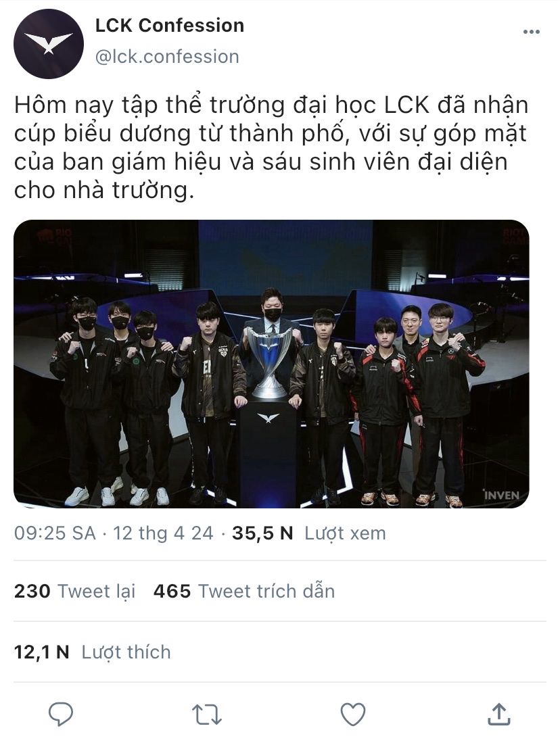Open the share upload icon
This screenshot has height=745, width=560.
[499, 714]
